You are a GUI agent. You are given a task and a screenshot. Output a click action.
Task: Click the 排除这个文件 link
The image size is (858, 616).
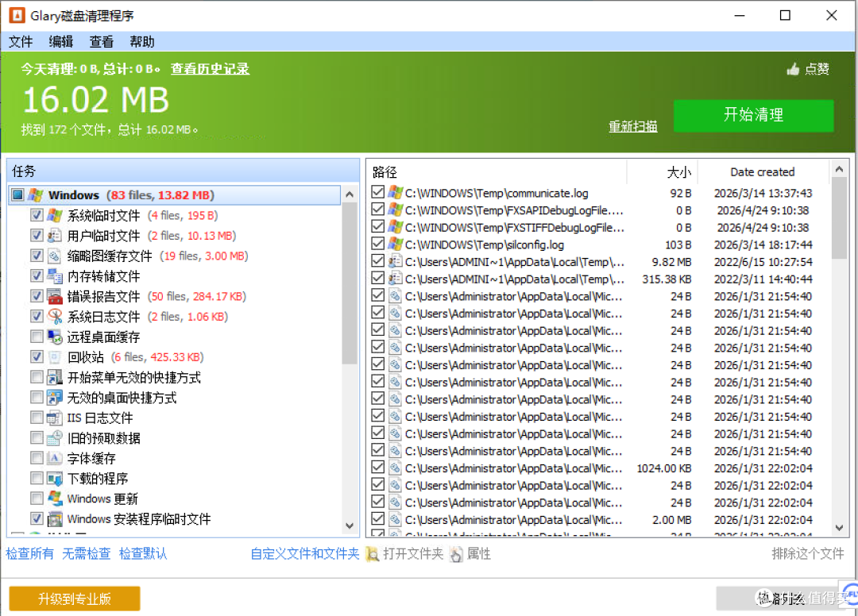click(x=808, y=554)
